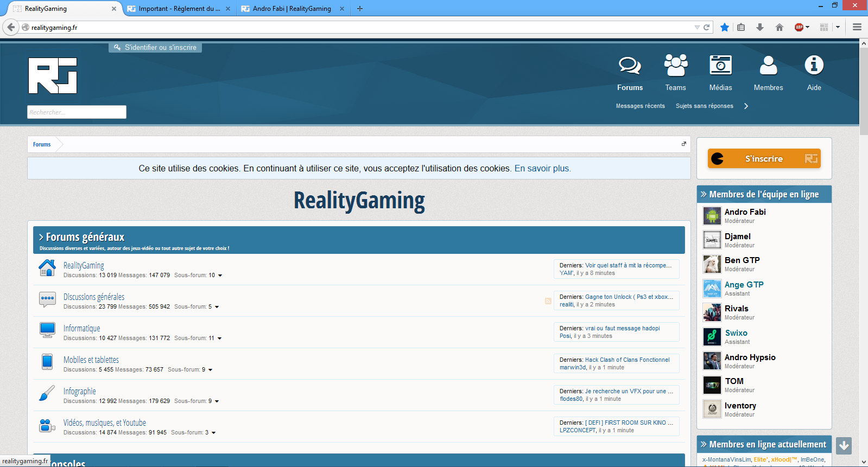Viewport: 868px width, 467px height.
Task: Expand Mobiles et tablettes sous-forum dropdown
Action: 210,370
